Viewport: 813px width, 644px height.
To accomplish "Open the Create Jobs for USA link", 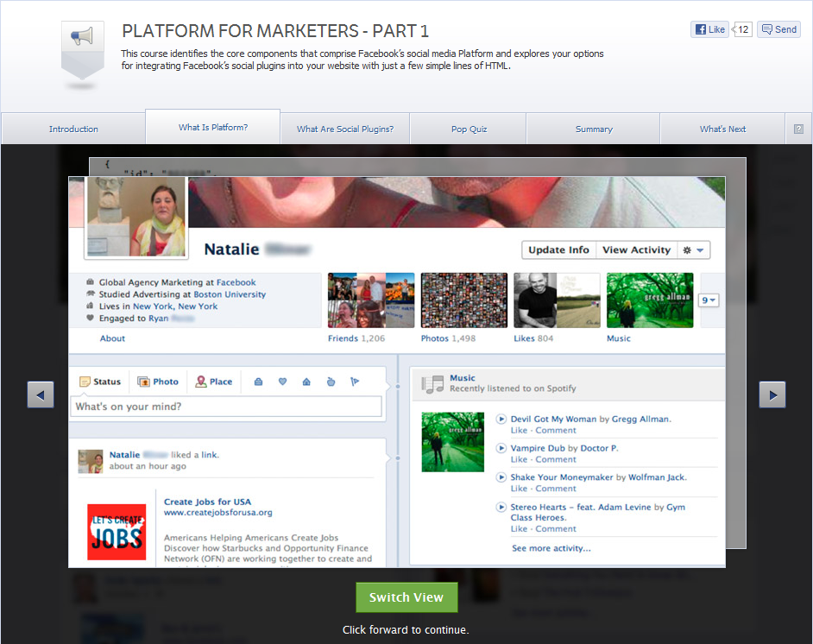I will coord(207,502).
